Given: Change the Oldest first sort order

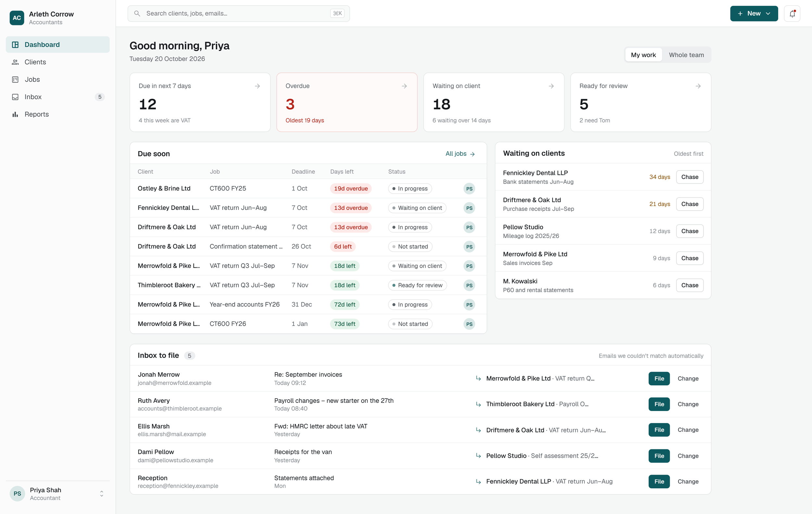Looking at the screenshot, I should pos(688,154).
